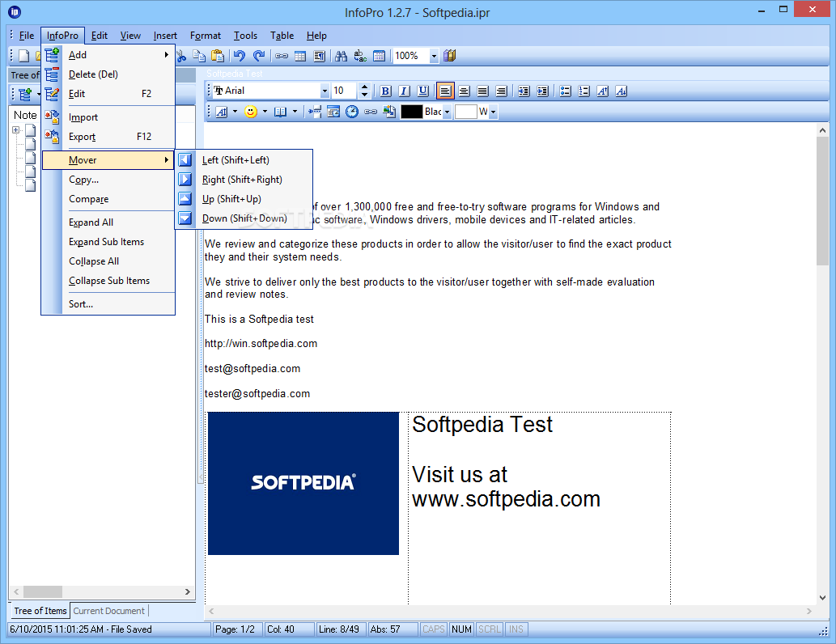Click the Cut scissors icon in toolbar

pos(181,56)
